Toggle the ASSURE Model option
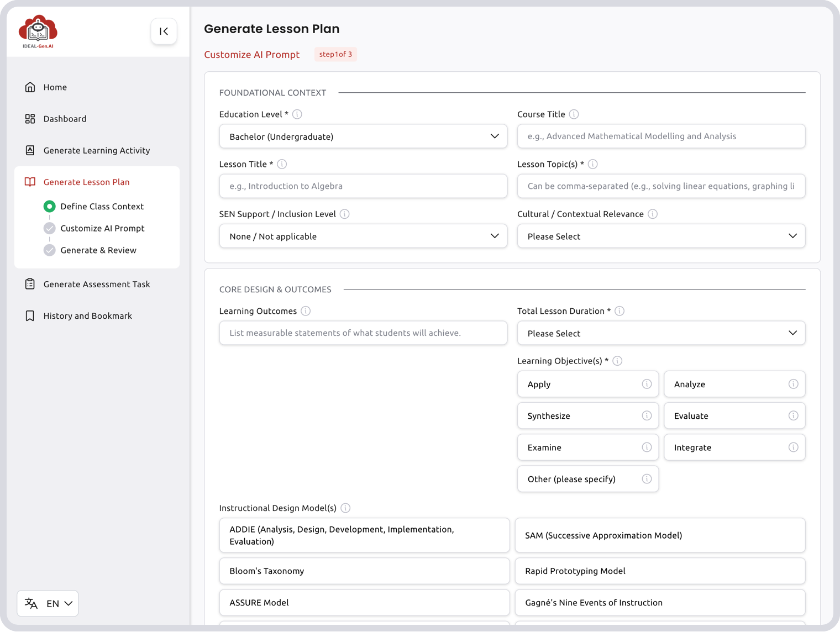The width and height of the screenshot is (840, 632). click(x=364, y=602)
